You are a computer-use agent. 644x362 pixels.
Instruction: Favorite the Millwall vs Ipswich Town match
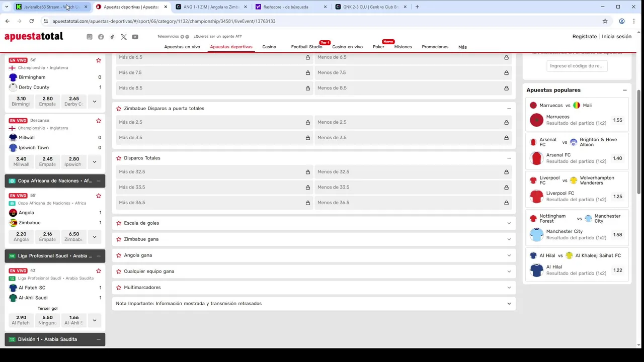(x=99, y=121)
